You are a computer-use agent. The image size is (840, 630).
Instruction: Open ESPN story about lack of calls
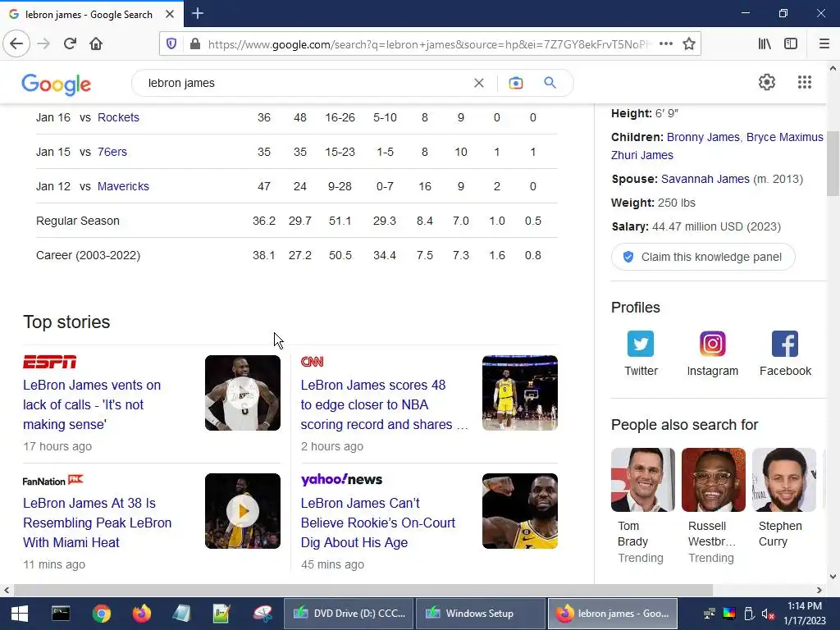tap(92, 404)
